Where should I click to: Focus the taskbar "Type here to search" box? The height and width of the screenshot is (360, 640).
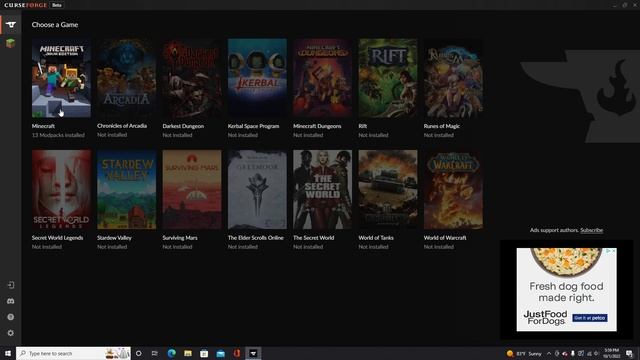(x=73, y=353)
